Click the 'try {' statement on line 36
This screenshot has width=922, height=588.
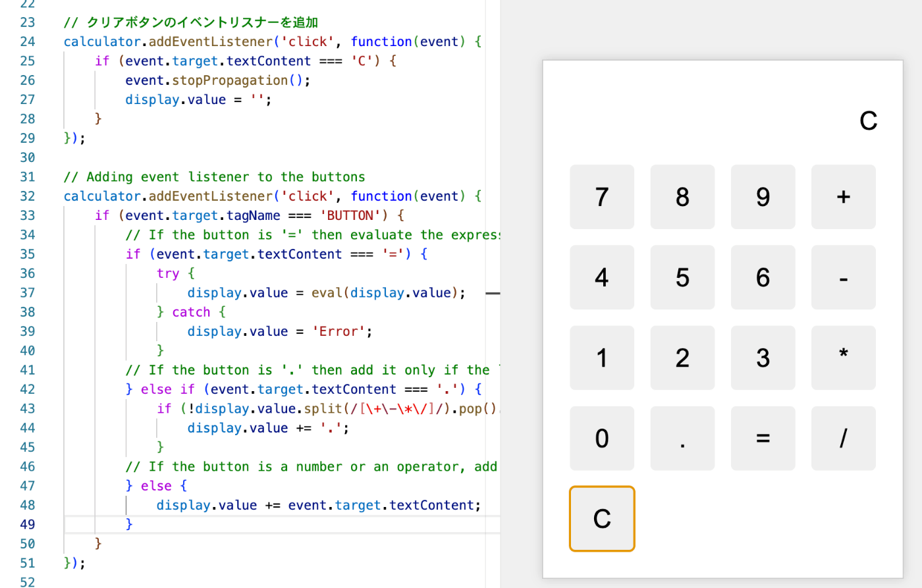175,273
